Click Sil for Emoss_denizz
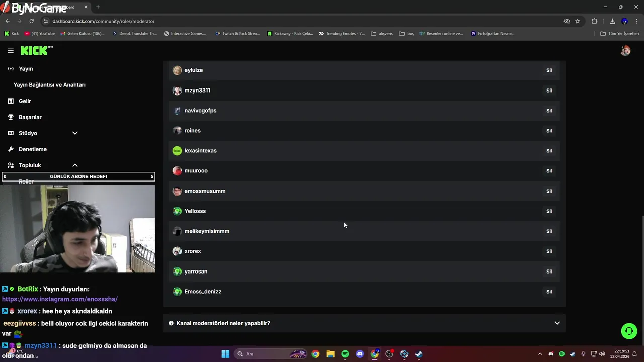The height and width of the screenshot is (362, 644). (x=549, y=292)
